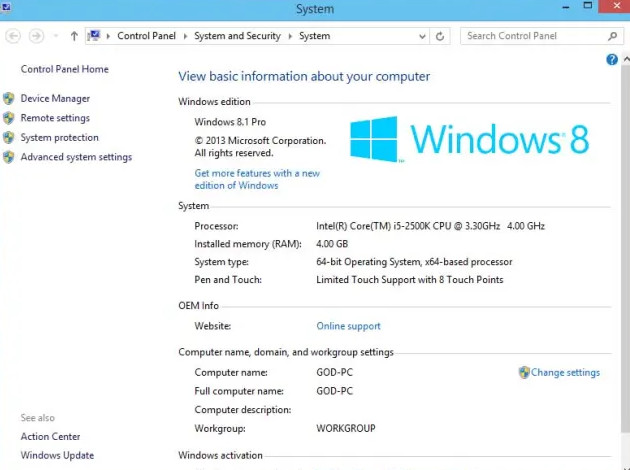Expand chevron after System and Security
This screenshot has height=470, width=630.
[290, 36]
